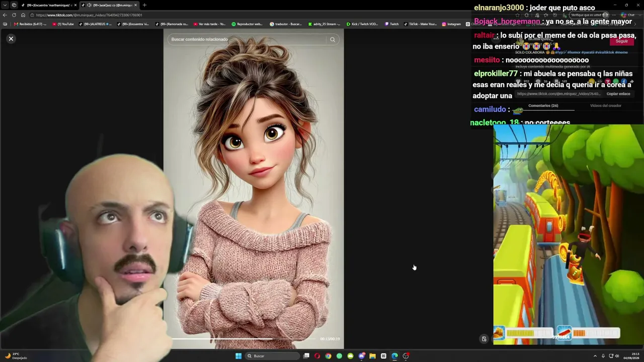644x362 pixels.
Task: Open Task View on the taskbar
Action: pos(306,356)
